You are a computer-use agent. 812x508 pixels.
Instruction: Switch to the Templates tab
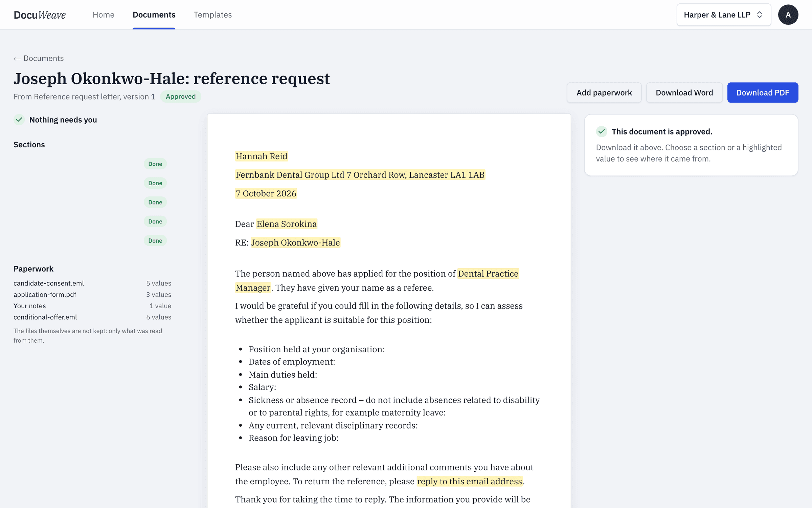point(213,15)
